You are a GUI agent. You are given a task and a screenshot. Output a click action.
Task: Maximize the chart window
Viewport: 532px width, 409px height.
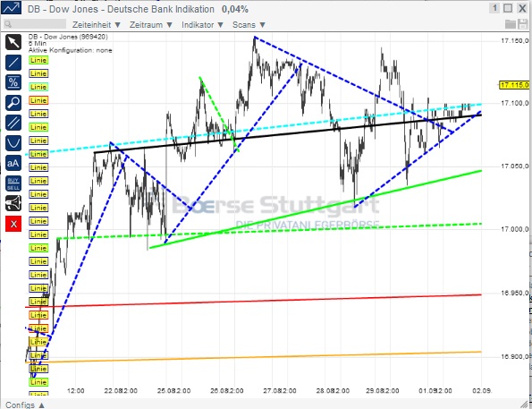pos(508,8)
